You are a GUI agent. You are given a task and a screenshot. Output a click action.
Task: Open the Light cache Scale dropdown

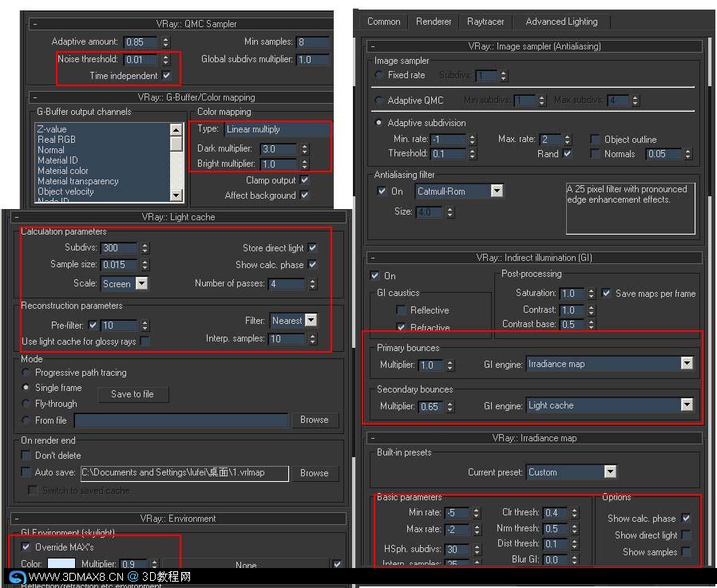click(142, 284)
